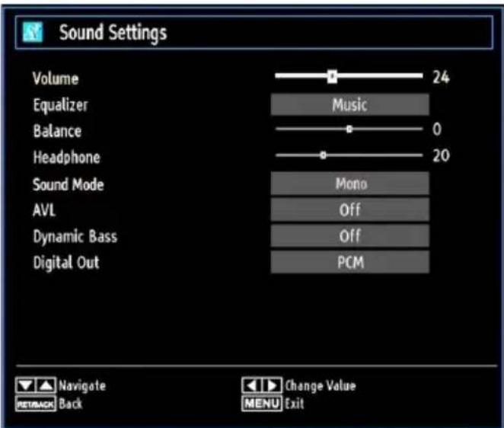Select the AVL menu row label
The height and width of the screenshot is (428, 504).
coord(44,210)
